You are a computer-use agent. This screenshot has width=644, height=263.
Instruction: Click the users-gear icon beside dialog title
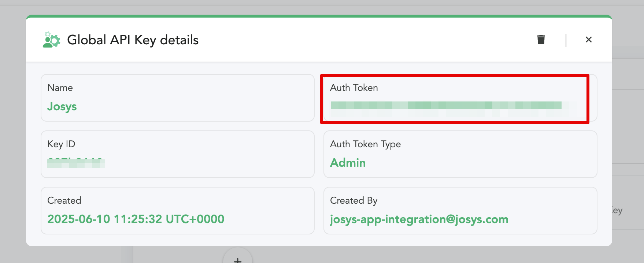pyautogui.click(x=51, y=40)
